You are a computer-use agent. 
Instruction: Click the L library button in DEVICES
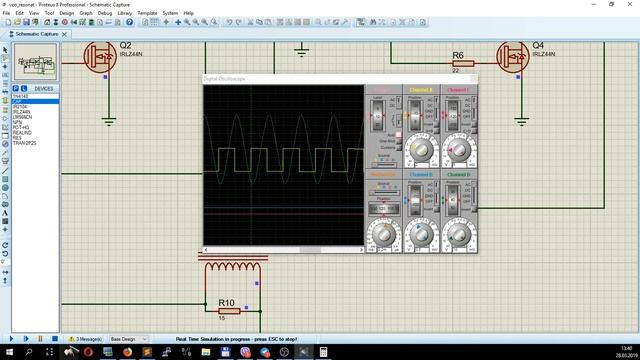(x=24, y=89)
